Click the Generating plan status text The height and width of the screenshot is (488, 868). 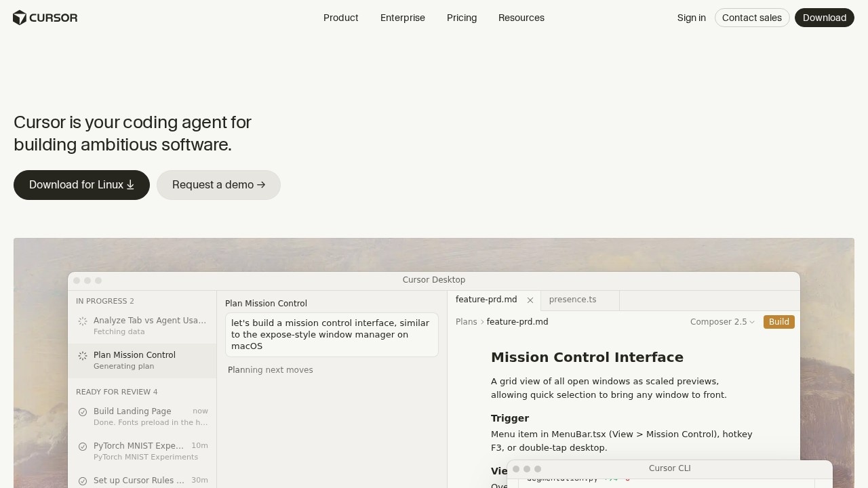point(123,367)
